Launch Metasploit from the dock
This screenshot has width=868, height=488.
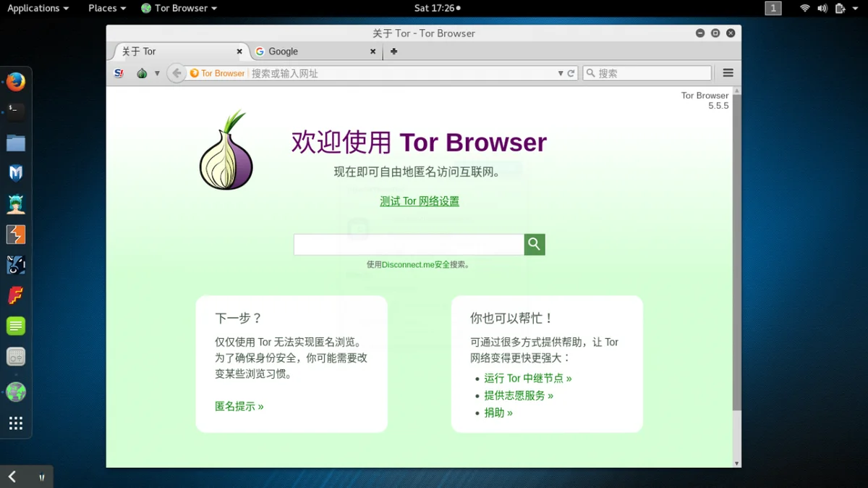[x=16, y=173]
